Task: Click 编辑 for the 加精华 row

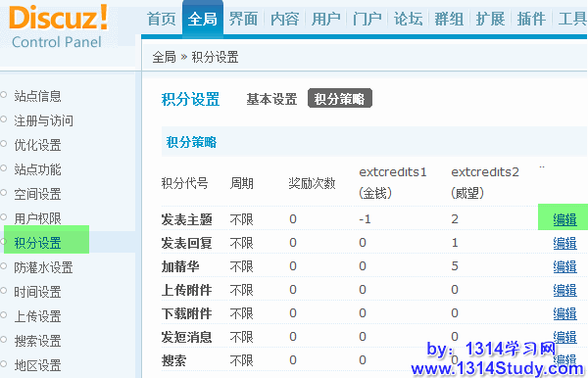Action: pos(564,266)
